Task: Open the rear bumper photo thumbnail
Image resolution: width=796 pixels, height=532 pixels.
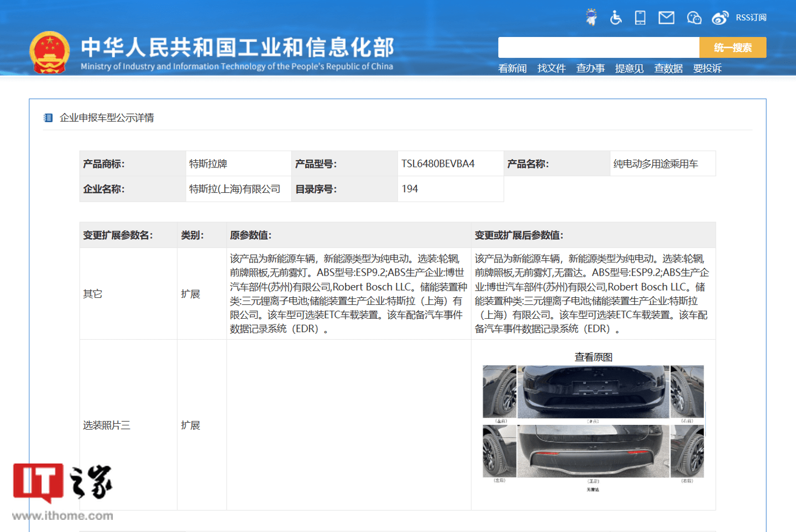Action: (x=593, y=451)
